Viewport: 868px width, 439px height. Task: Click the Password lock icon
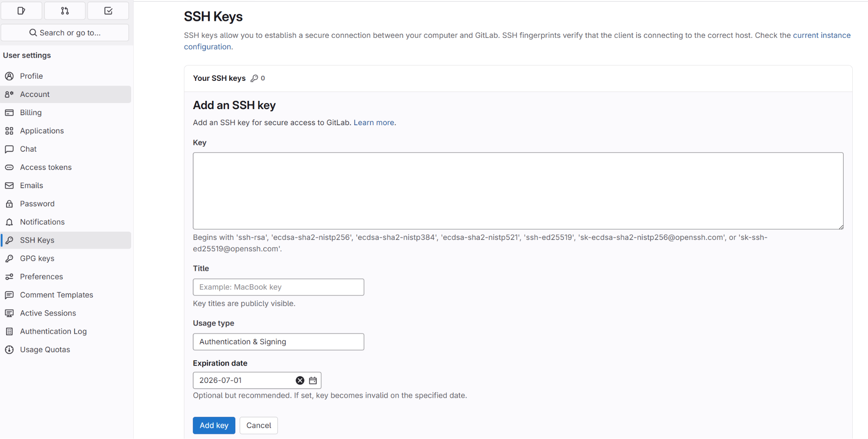point(9,204)
